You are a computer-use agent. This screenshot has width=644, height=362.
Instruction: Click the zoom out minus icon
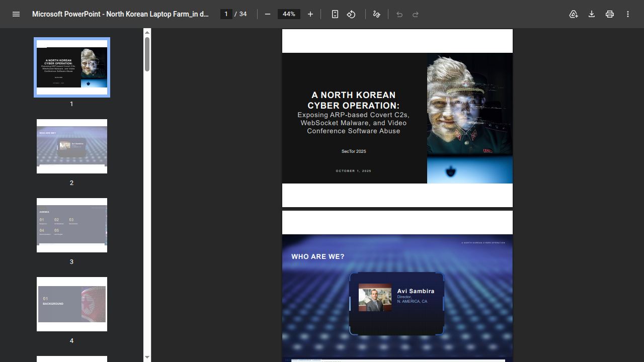tap(268, 14)
